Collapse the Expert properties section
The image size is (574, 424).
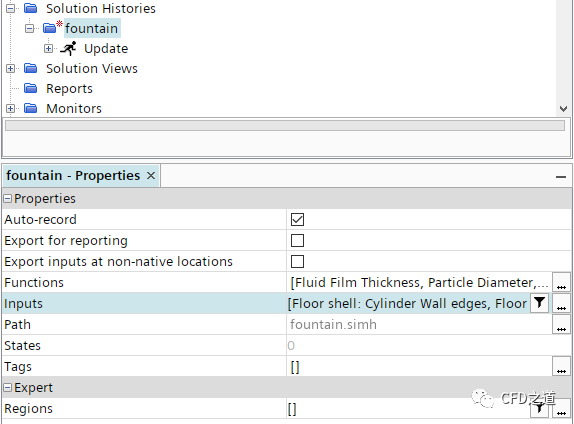click(7, 388)
